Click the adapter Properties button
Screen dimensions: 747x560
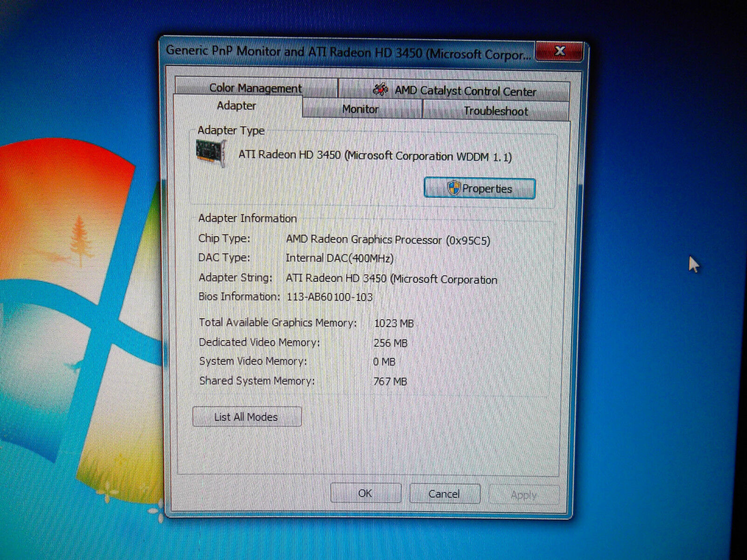click(x=479, y=189)
